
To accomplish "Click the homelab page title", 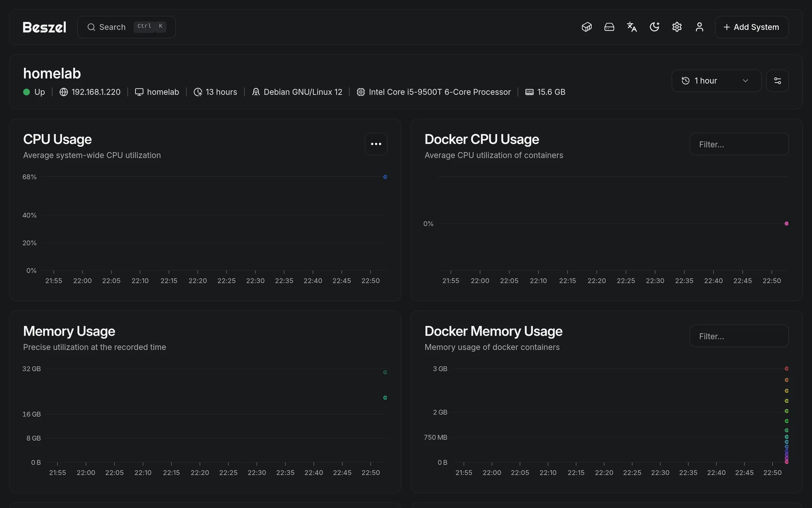I will pos(52,73).
